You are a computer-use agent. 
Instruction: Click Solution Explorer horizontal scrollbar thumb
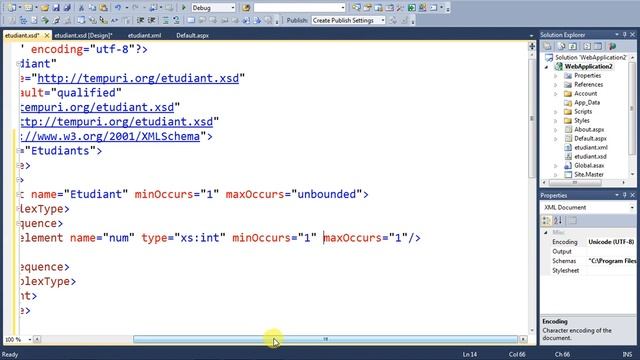575,182
